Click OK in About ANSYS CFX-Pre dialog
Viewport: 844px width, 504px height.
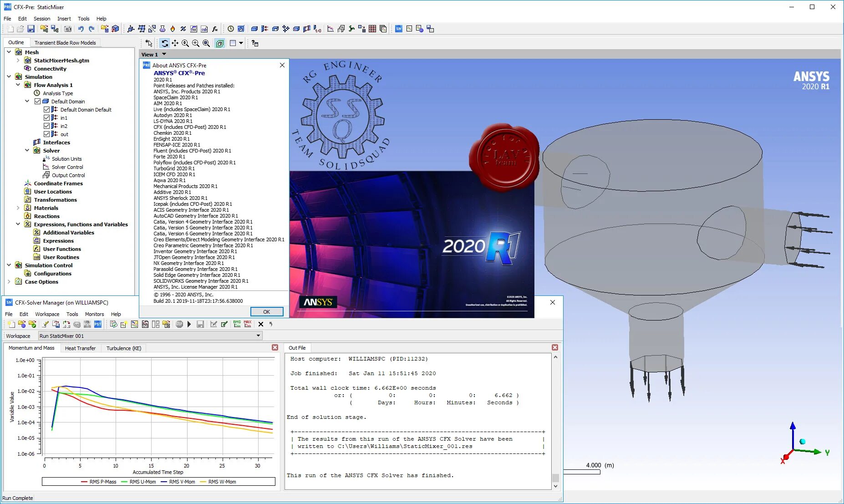pyautogui.click(x=267, y=312)
